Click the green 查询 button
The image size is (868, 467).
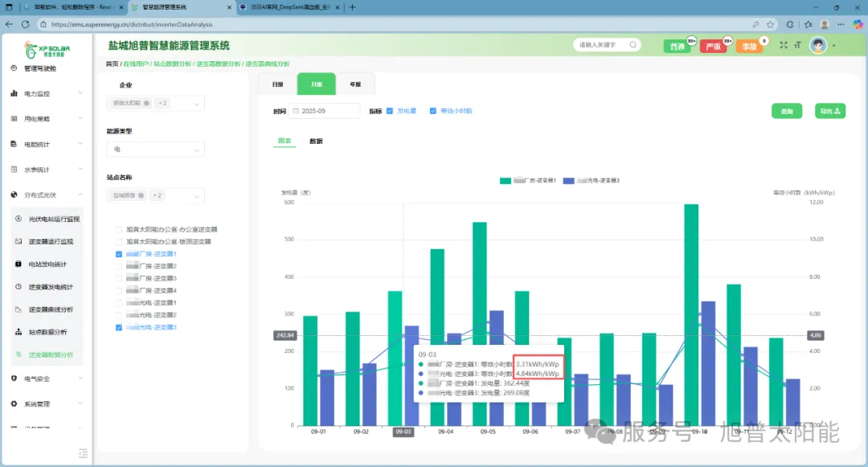pyautogui.click(x=786, y=111)
